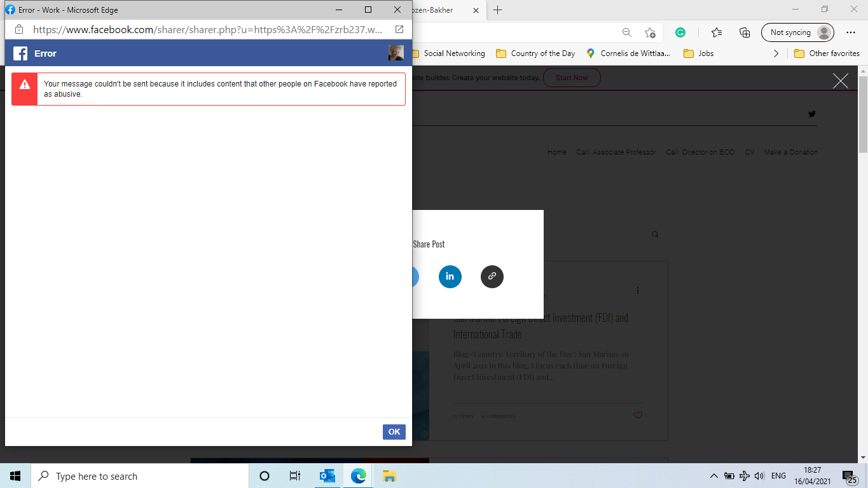Show hidden system tray icons
Image resolution: width=868 pixels, height=488 pixels.
[714, 476]
